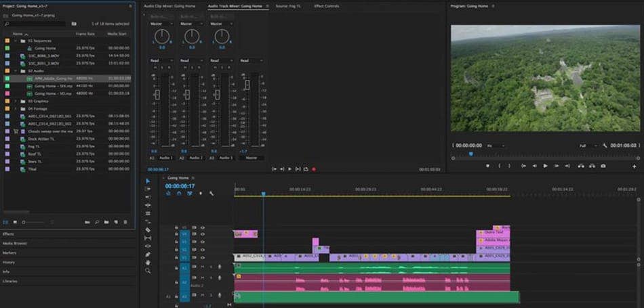The image size is (644, 308).
Task: Switch Project panel to list view
Action: tap(5, 222)
